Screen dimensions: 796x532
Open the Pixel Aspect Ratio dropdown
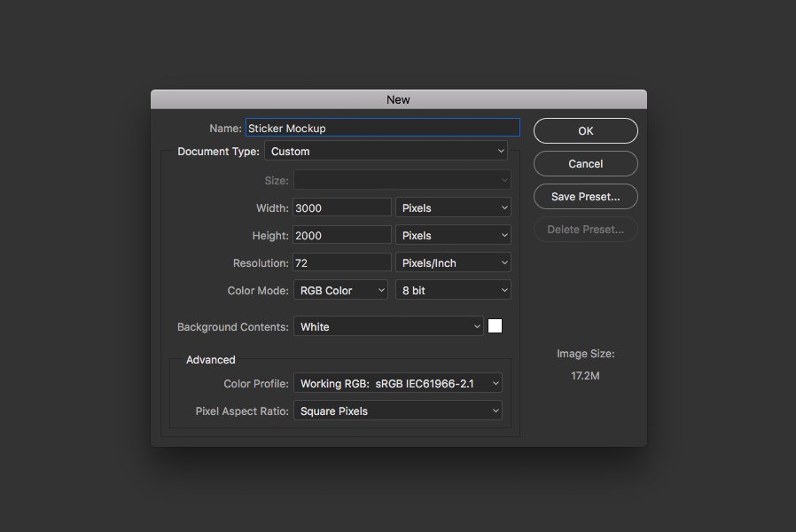(x=398, y=411)
